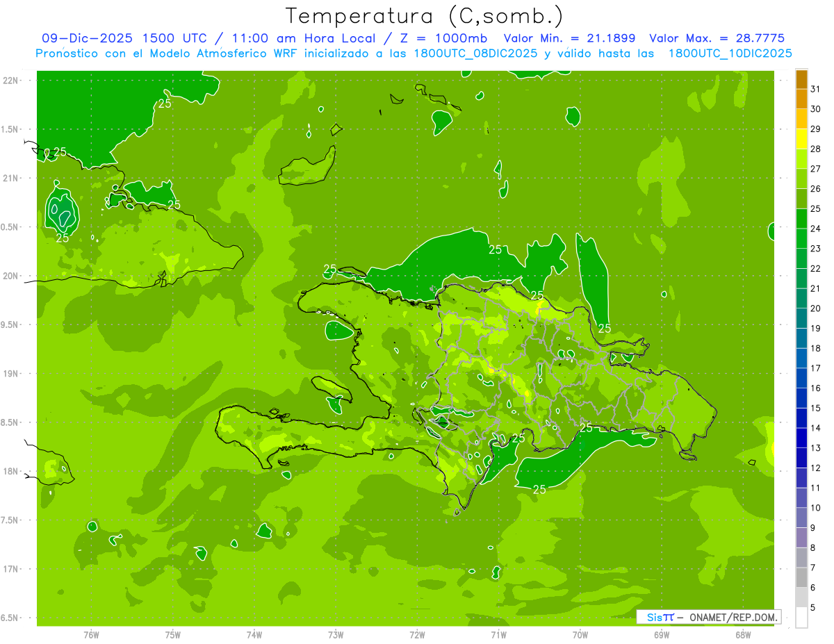Screen dimensions: 834x644
Task: Click the '09-Dic-2025 1500 UTC' date text
Action: (124, 38)
